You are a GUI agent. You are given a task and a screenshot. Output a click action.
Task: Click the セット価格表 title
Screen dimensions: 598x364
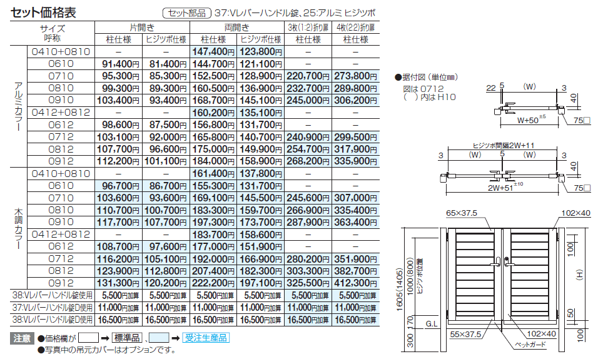coord(43,13)
